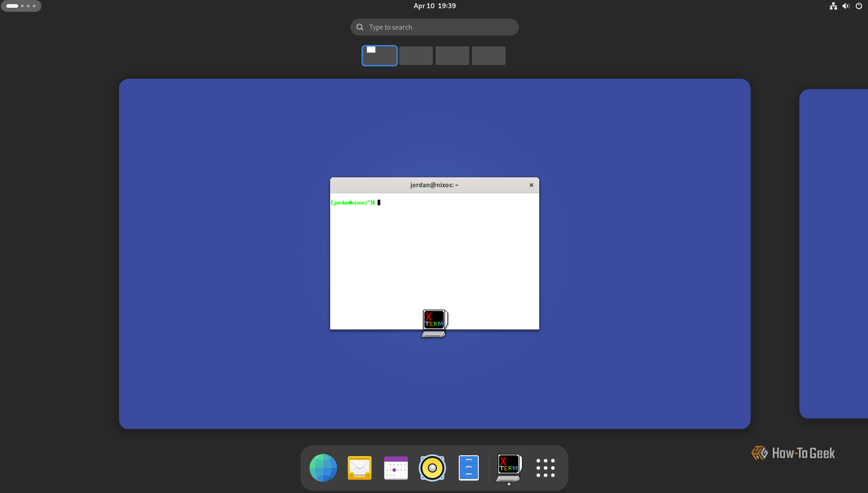The height and width of the screenshot is (493, 868).
Task: Select the fourth workspace thumbnail
Action: pyautogui.click(x=488, y=55)
